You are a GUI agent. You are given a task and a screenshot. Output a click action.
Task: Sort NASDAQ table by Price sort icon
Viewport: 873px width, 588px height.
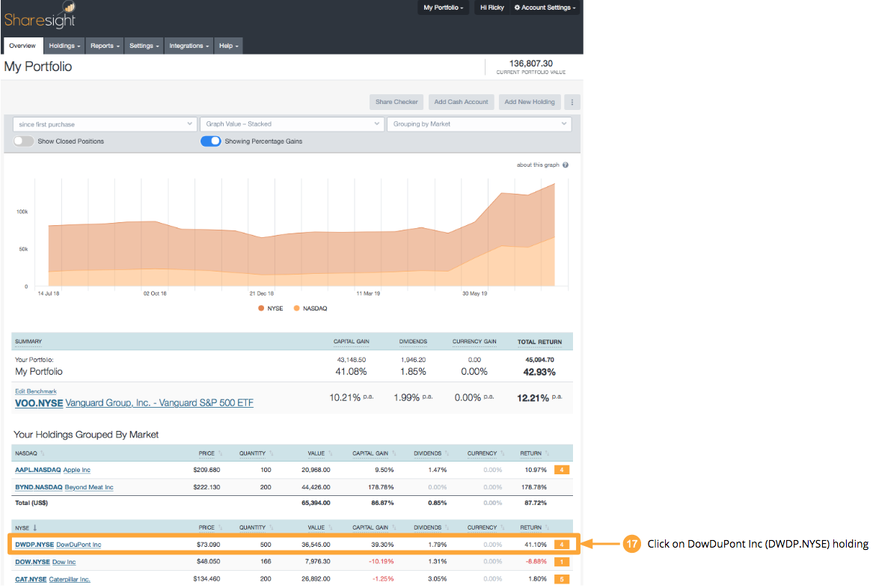(x=220, y=453)
